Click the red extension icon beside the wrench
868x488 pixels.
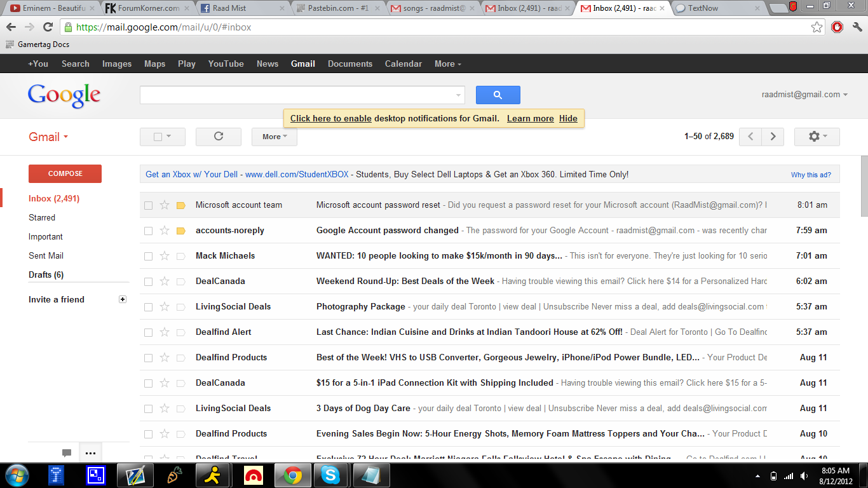click(837, 27)
